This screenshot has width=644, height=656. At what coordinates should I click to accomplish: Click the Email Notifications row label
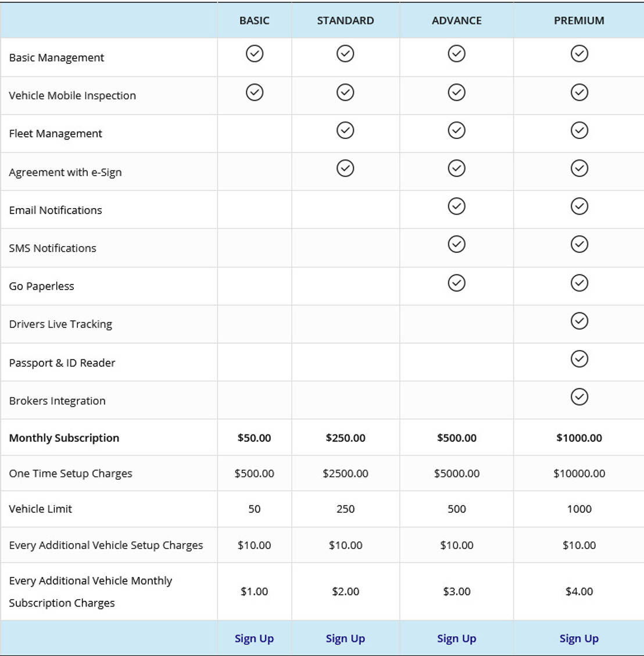pyautogui.click(x=56, y=210)
